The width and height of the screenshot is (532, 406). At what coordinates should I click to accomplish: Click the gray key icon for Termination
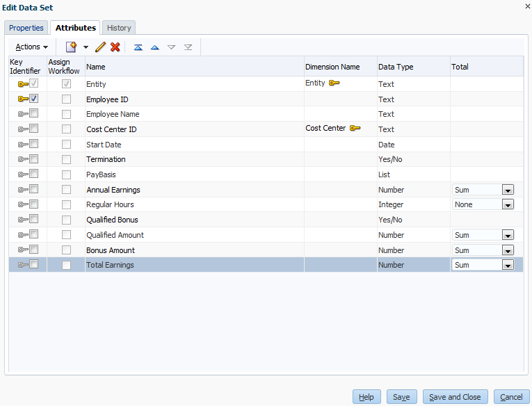tap(23, 159)
